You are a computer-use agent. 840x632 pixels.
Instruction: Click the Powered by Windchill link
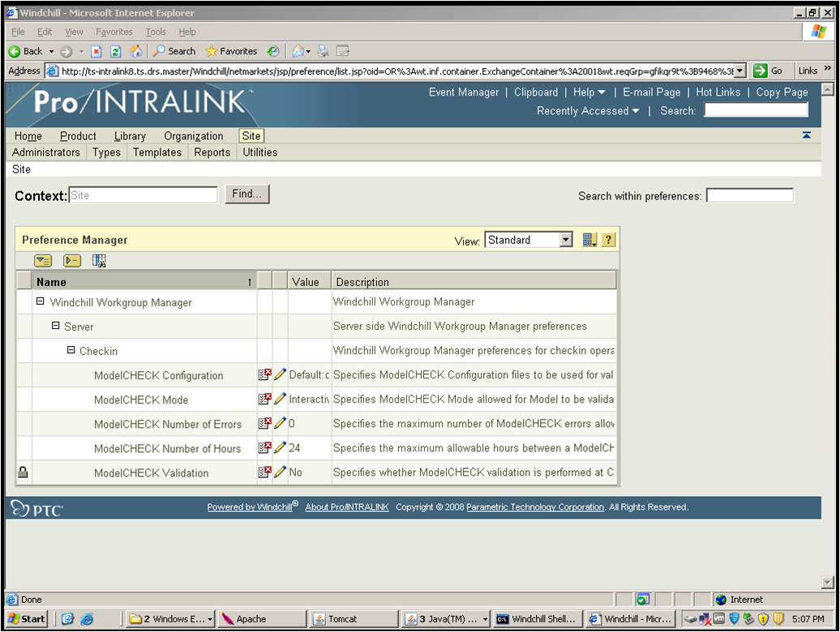point(252,506)
